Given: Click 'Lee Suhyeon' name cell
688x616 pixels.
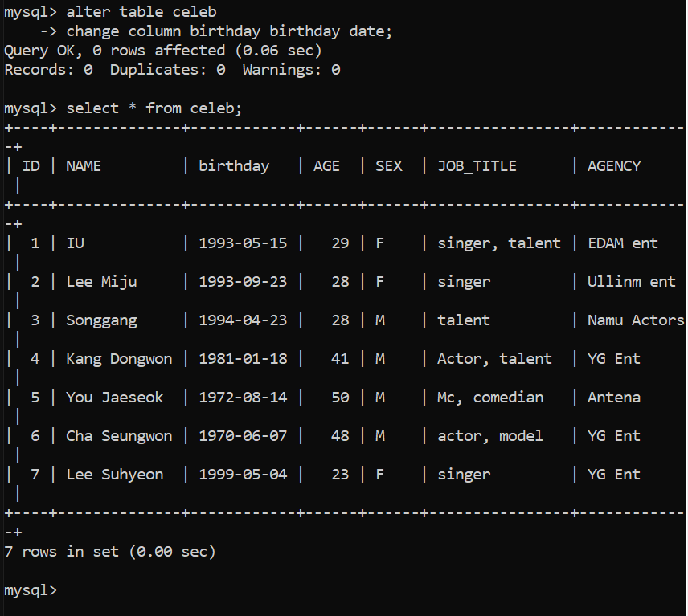Looking at the screenshot, I should (x=114, y=475).
